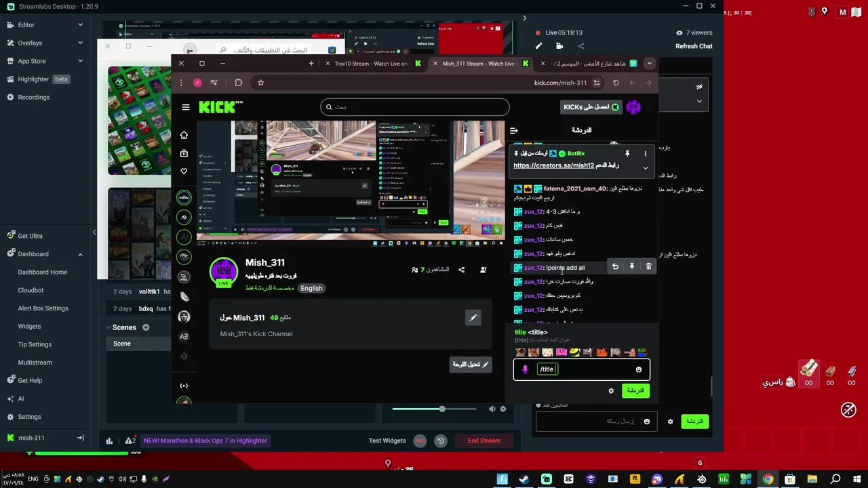Open mixer source settings gear
Viewport: 868px width, 488px height.
point(503,409)
